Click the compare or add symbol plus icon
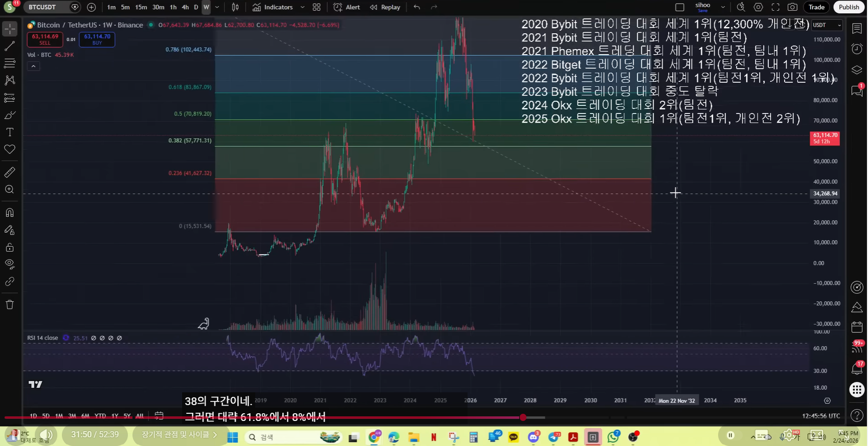 point(92,7)
